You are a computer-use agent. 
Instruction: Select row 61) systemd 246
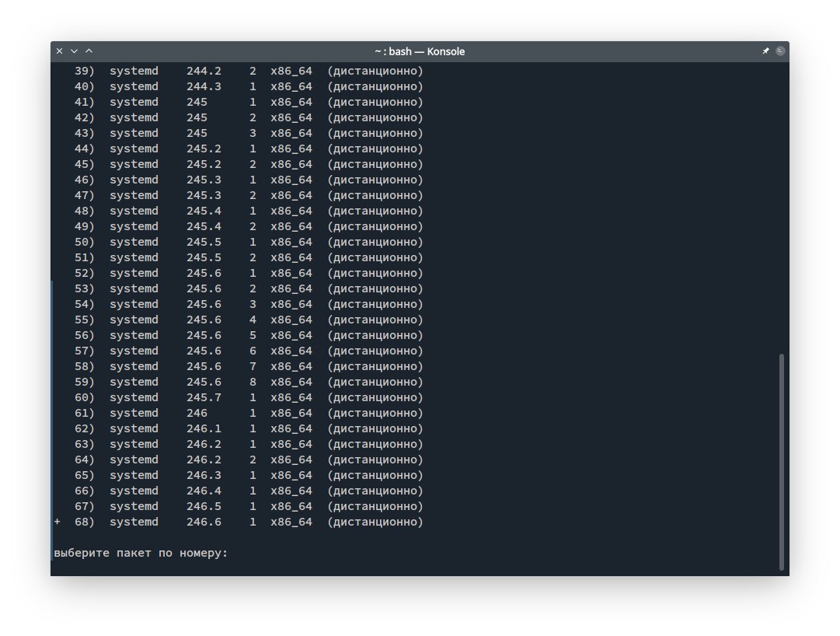[x=249, y=413]
